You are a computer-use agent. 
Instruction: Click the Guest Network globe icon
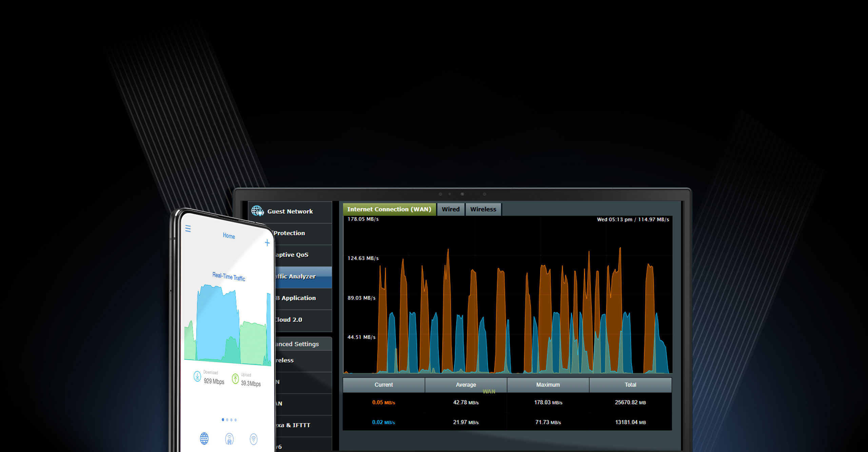pos(257,211)
